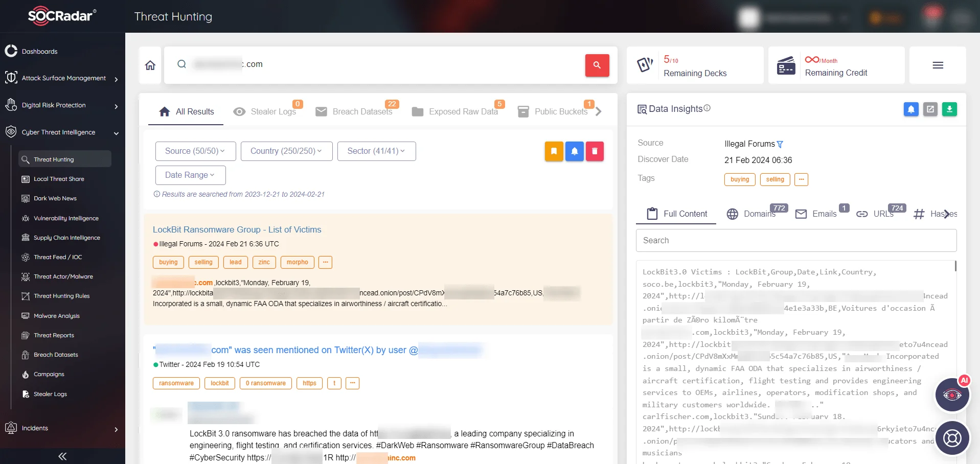Switch to the Breach Datasets tab
Viewport: 980px width, 464px height.
354,111
